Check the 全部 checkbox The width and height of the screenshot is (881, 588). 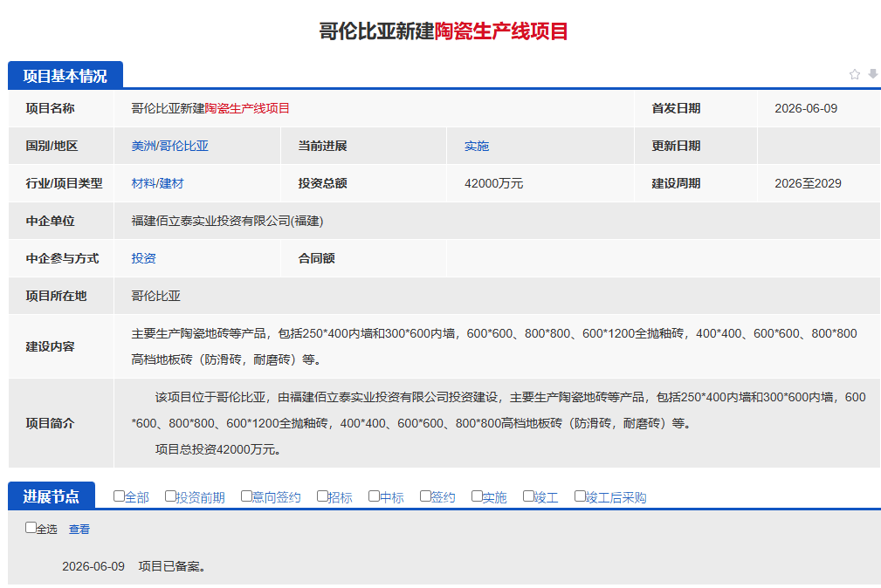[119, 496]
